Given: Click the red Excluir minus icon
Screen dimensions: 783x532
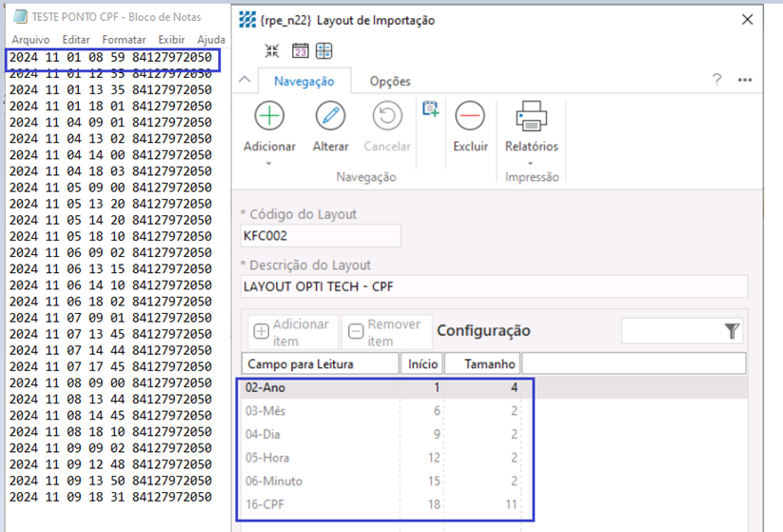Looking at the screenshot, I should coord(470,116).
